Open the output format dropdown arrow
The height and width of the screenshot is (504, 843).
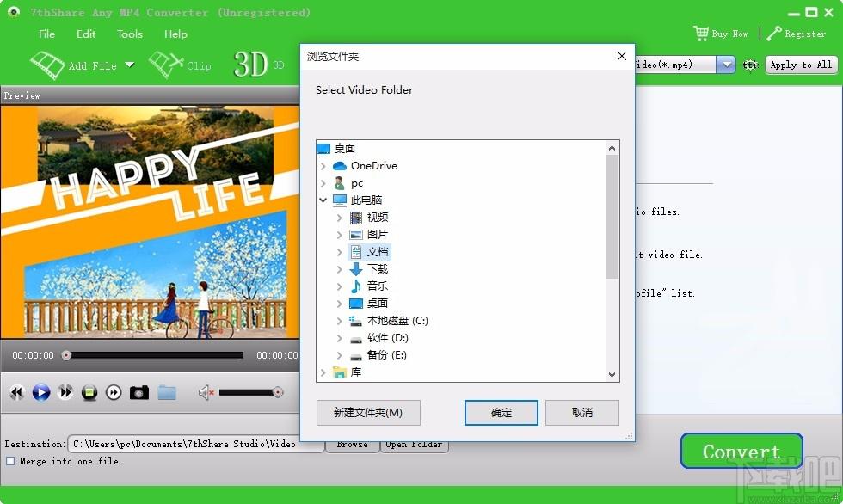click(x=726, y=65)
